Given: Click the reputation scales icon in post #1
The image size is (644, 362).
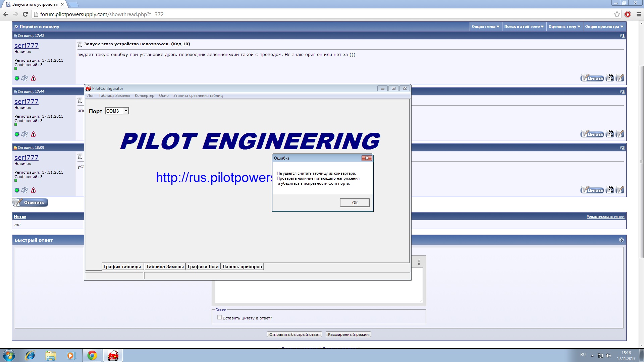Looking at the screenshot, I should tap(24, 78).
